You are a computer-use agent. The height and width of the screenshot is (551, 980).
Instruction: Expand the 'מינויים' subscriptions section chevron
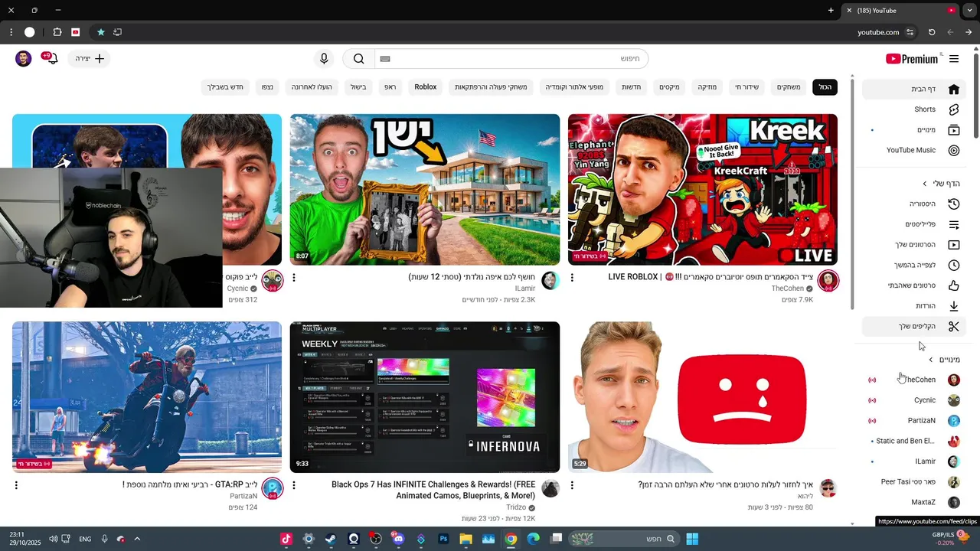tap(931, 360)
